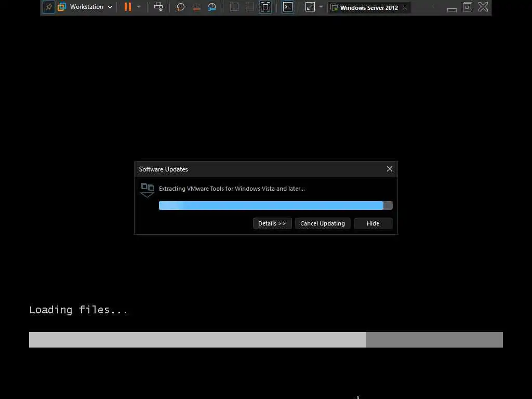Click the Loading files progress bar

tap(265, 340)
